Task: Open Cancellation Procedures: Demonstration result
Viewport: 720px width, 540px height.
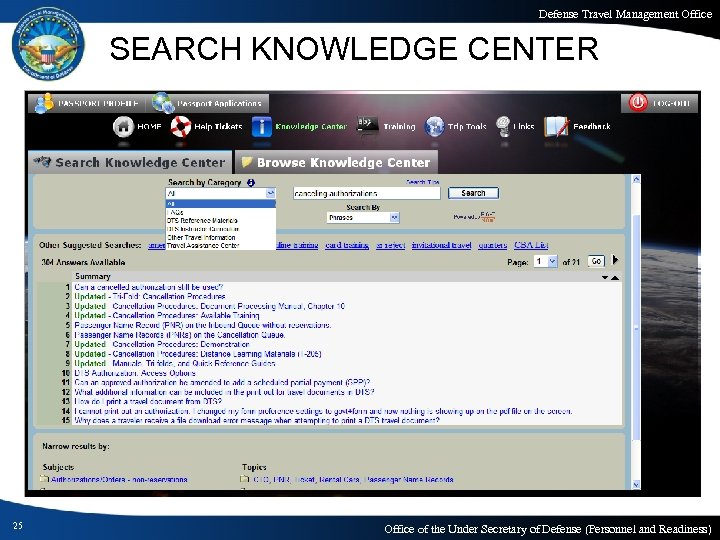Action: pyautogui.click(x=162, y=344)
